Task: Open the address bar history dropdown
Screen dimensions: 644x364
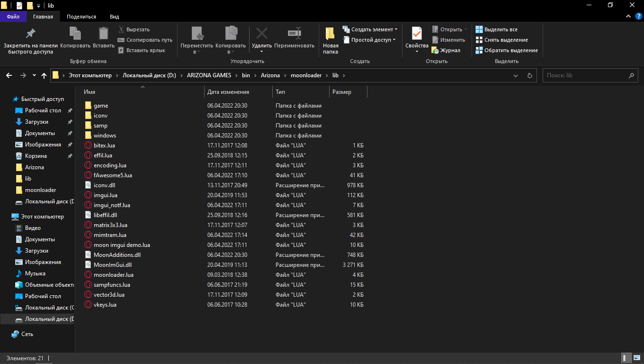Action: click(516, 75)
